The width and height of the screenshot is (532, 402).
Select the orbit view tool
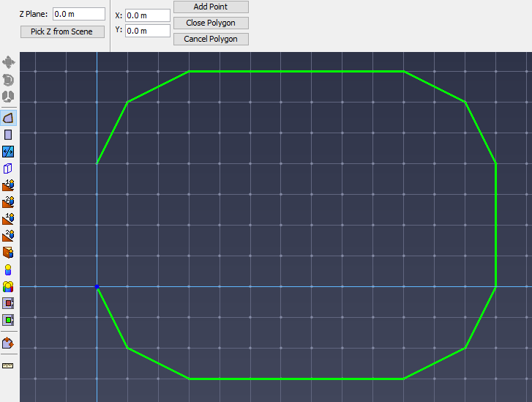pos(8,80)
